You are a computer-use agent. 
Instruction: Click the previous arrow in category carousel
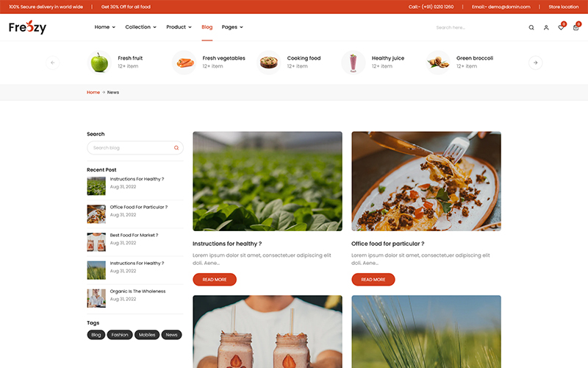pyautogui.click(x=52, y=63)
